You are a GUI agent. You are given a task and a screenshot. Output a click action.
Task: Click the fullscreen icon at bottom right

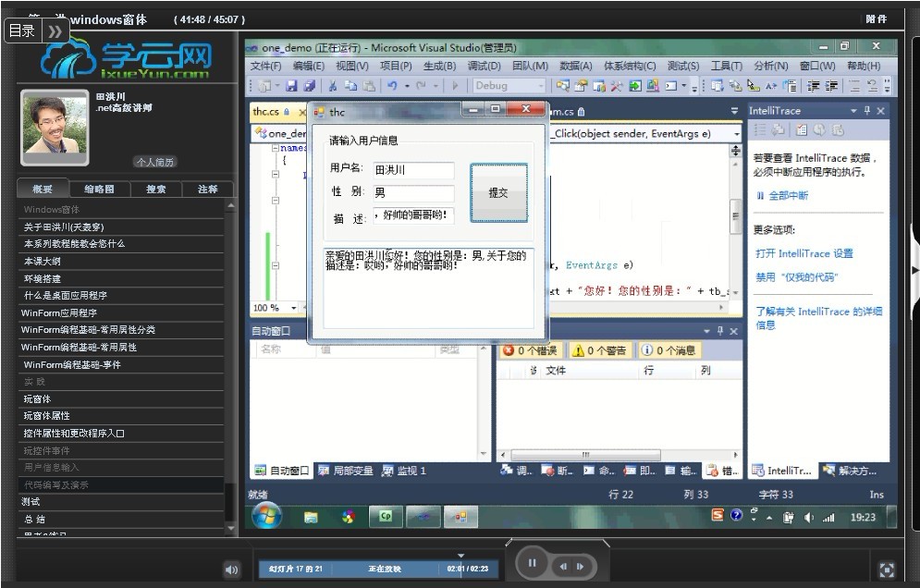point(886,570)
